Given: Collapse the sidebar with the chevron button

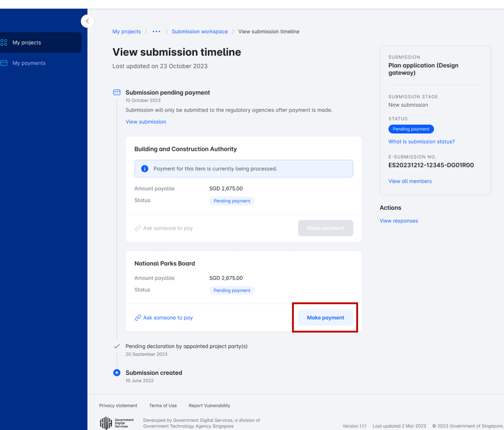Looking at the screenshot, I should pyautogui.click(x=87, y=21).
